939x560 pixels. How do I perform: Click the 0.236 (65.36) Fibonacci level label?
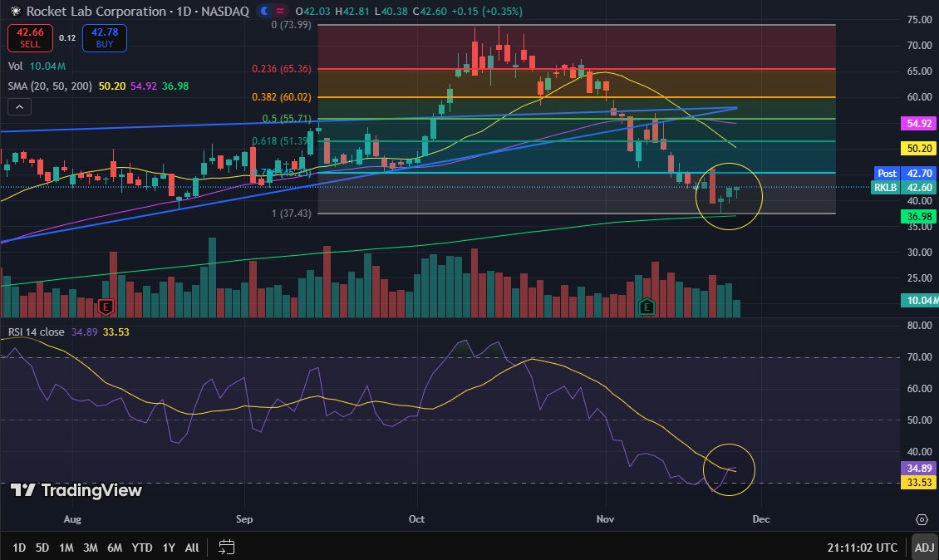click(282, 69)
